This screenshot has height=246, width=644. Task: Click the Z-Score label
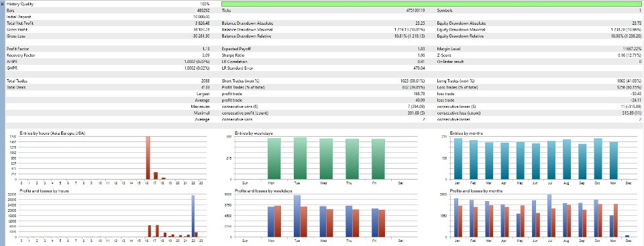pos(444,55)
